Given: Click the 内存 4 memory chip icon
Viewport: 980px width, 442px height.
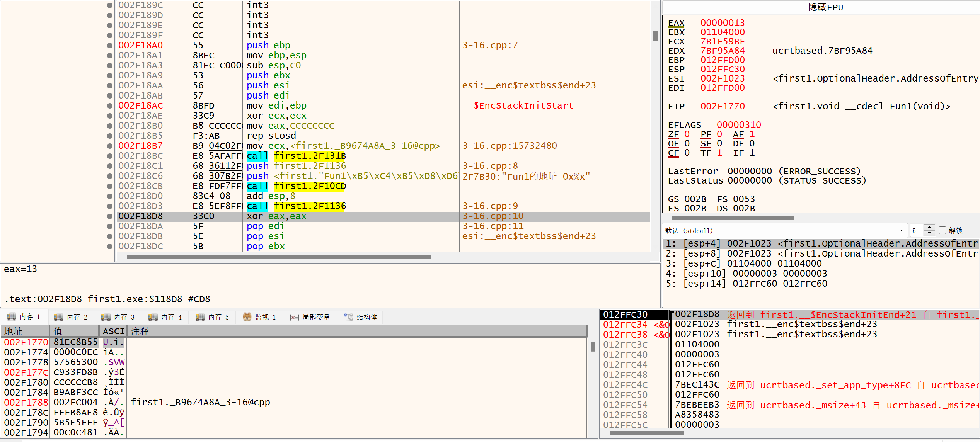Looking at the screenshot, I should (x=153, y=317).
